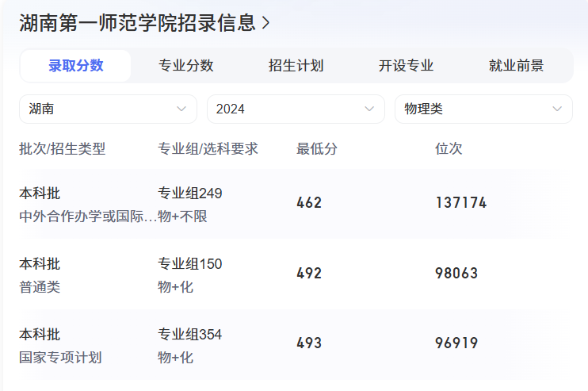Click chevron icon in 2024 selector
This screenshot has height=391, width=588.
pyautogui.click(x=369, y=109)
